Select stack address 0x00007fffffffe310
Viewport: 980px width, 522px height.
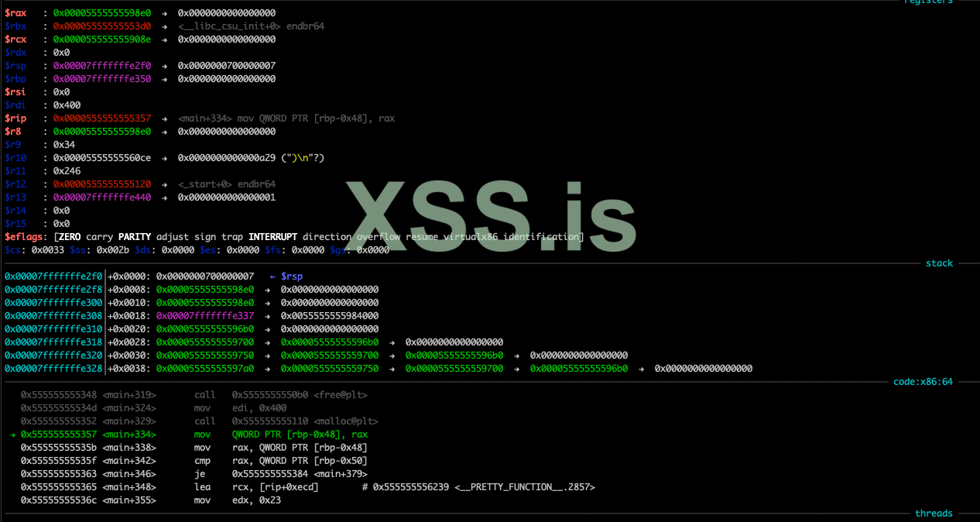53,329
